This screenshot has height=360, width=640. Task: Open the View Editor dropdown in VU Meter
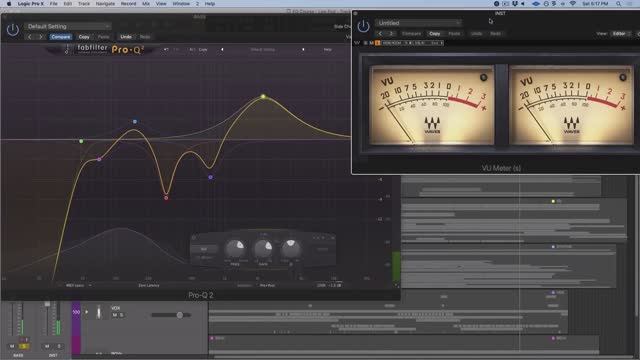click(x=620, y=33)
